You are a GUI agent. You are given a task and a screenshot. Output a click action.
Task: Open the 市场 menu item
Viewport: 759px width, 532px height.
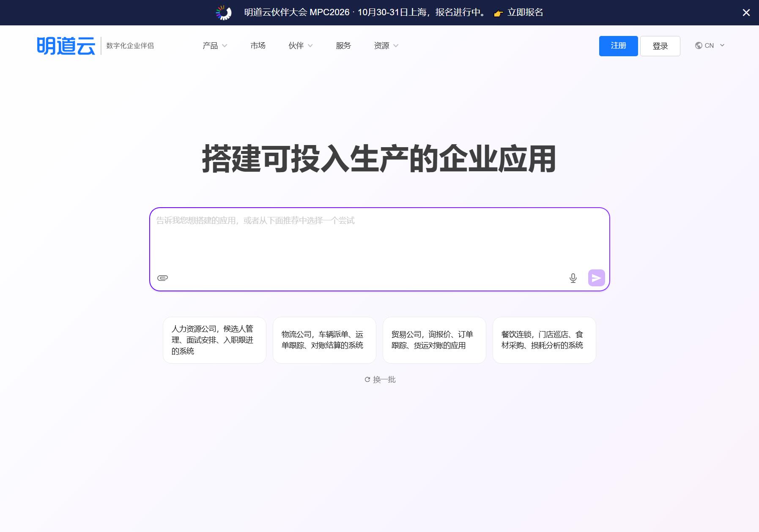pyautogui.click(x=258, y=46)
